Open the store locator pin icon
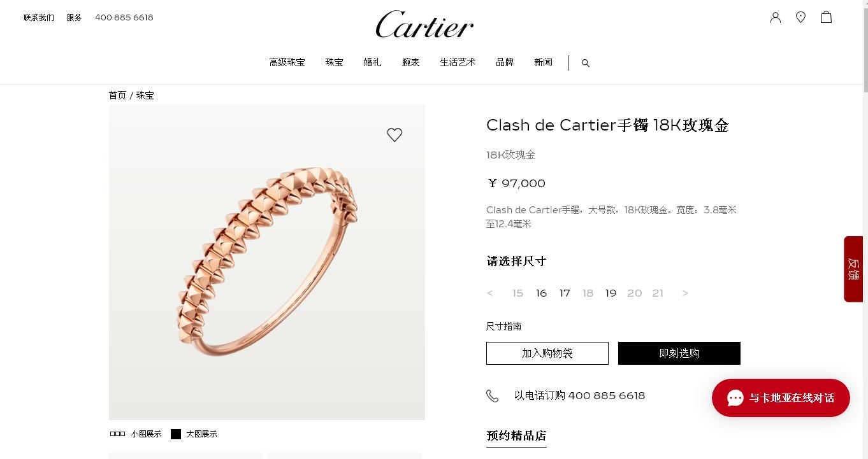Viewport: 868px width, 459px height. pos(801,18)
